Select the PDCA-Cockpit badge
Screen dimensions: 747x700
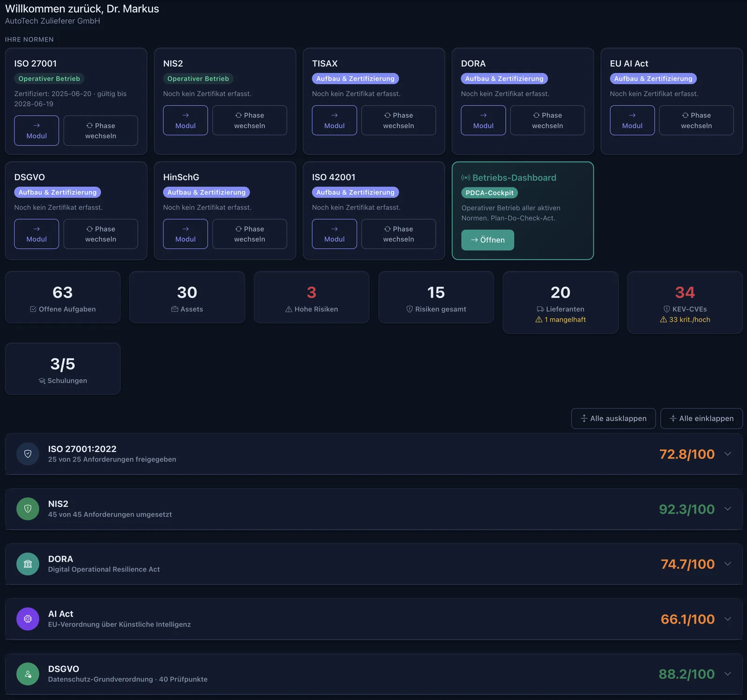click(x=489, y=192)
